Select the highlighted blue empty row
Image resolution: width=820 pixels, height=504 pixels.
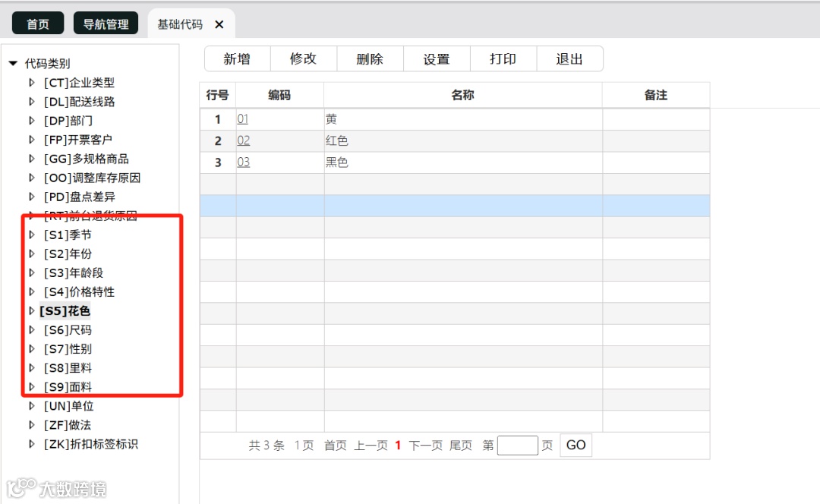coord(455,206)
